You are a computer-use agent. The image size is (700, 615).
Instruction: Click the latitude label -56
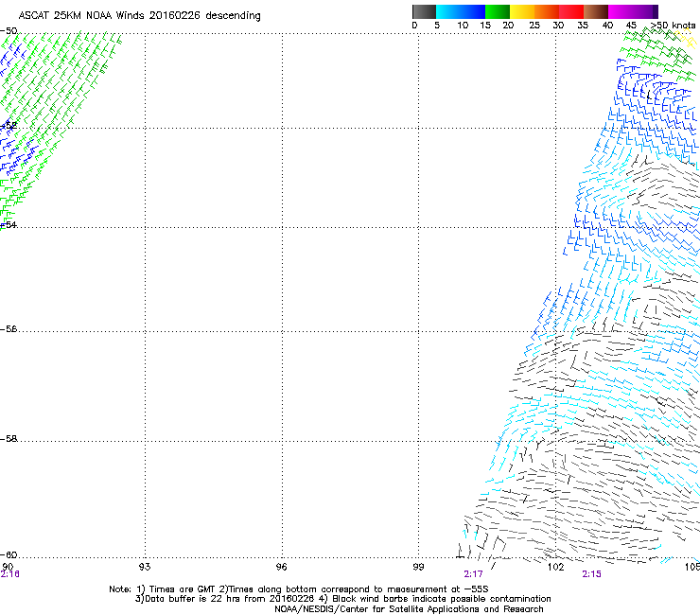point(9,329)
